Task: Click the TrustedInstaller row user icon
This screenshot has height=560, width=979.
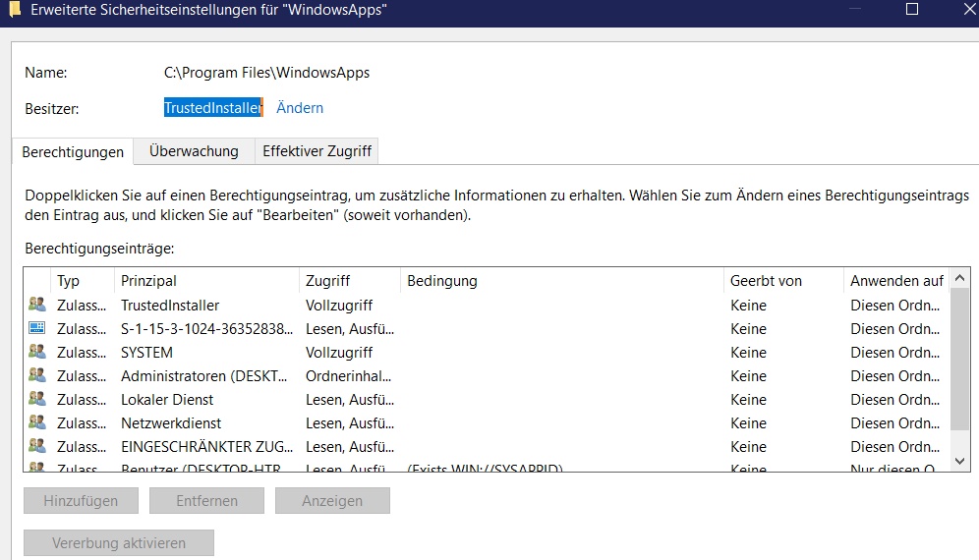Action: click(36, 305)
